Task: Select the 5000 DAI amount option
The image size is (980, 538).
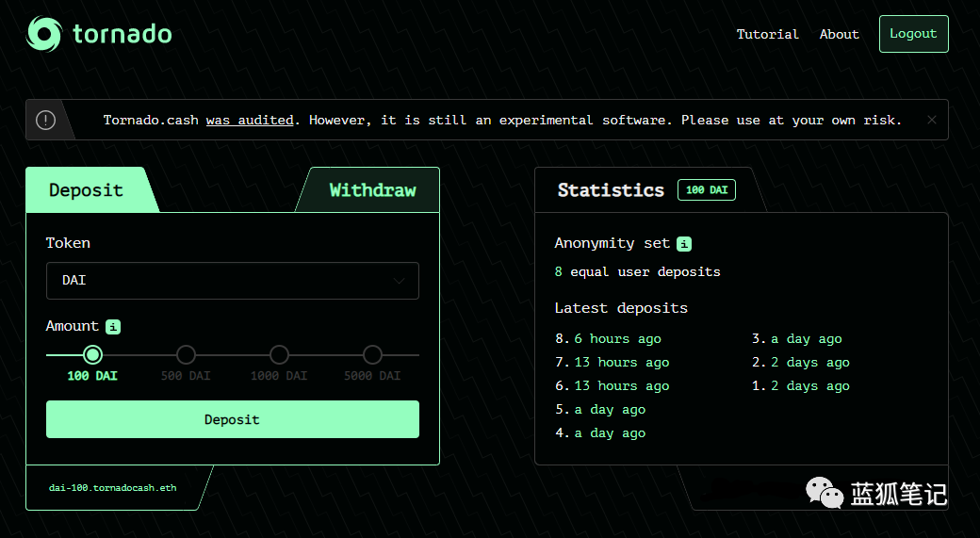Action: pos(372,355)
